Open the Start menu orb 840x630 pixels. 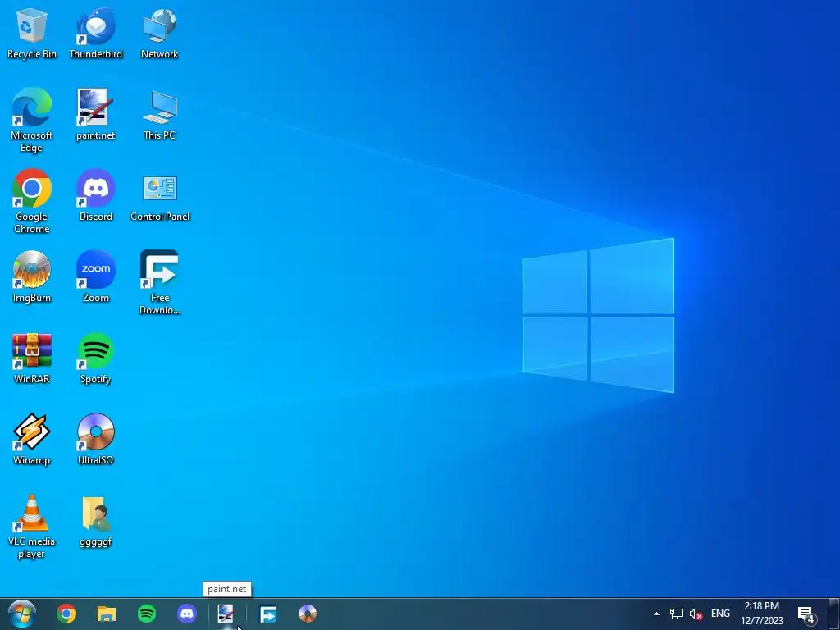22,614
